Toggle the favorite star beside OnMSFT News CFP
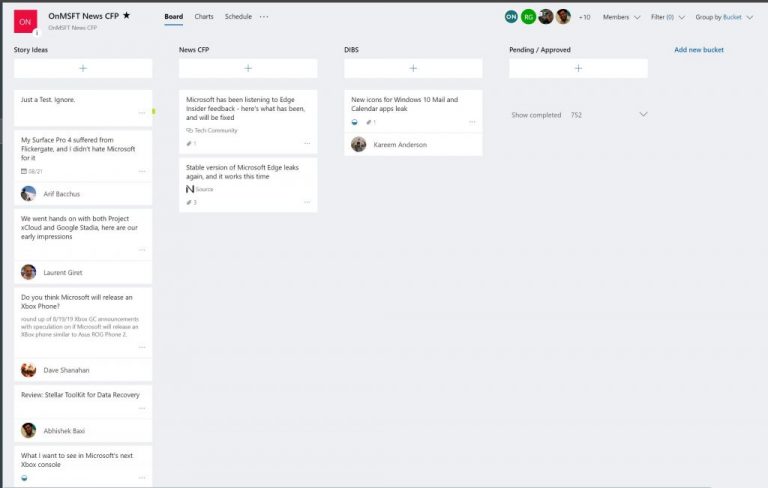 pos(126,16)
